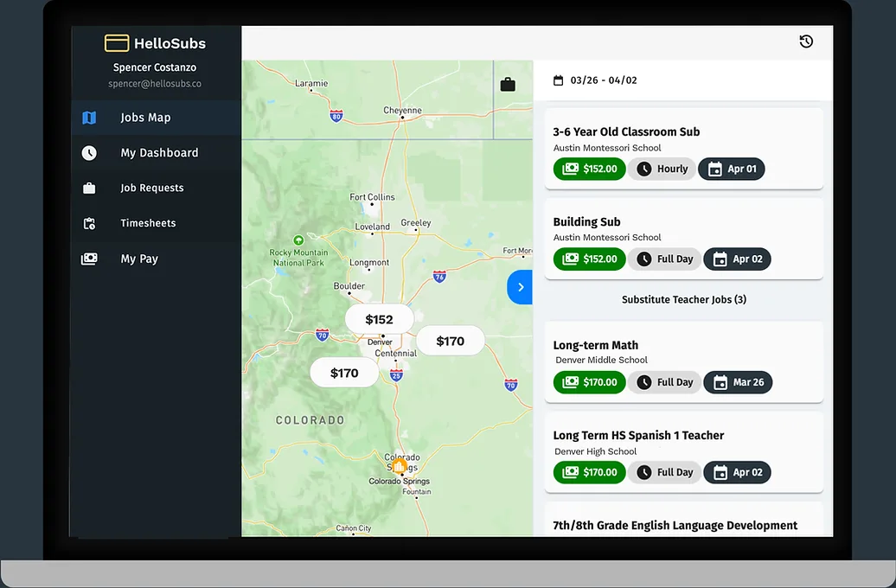
Task: Click the Substitute Teacher Jobs (3) heading
Action: click(x=684, y=299)
